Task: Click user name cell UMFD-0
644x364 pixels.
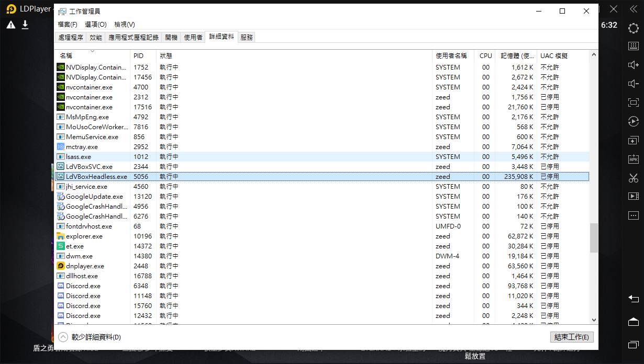Action: (x=448, y=226)
